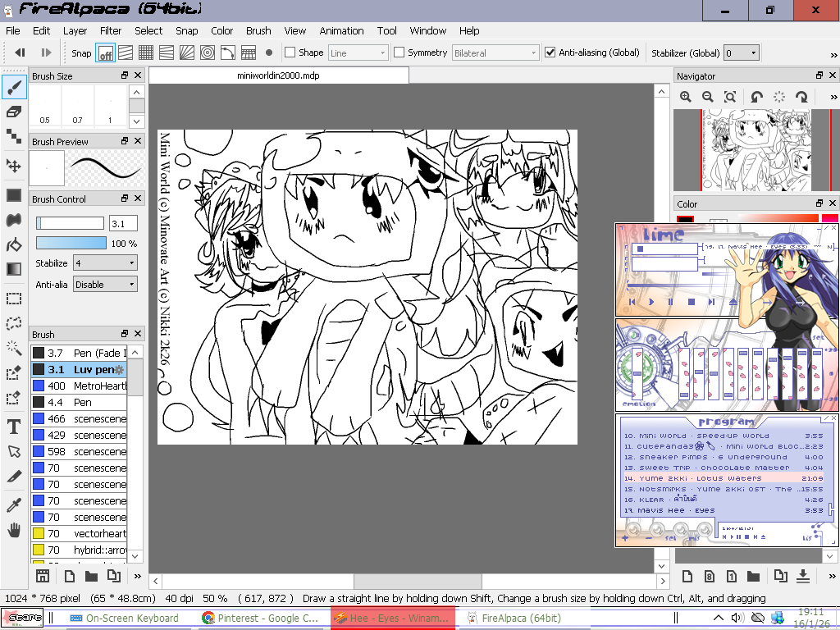Open the Stabilize dropdown in Brush Control

click(105, 263)
